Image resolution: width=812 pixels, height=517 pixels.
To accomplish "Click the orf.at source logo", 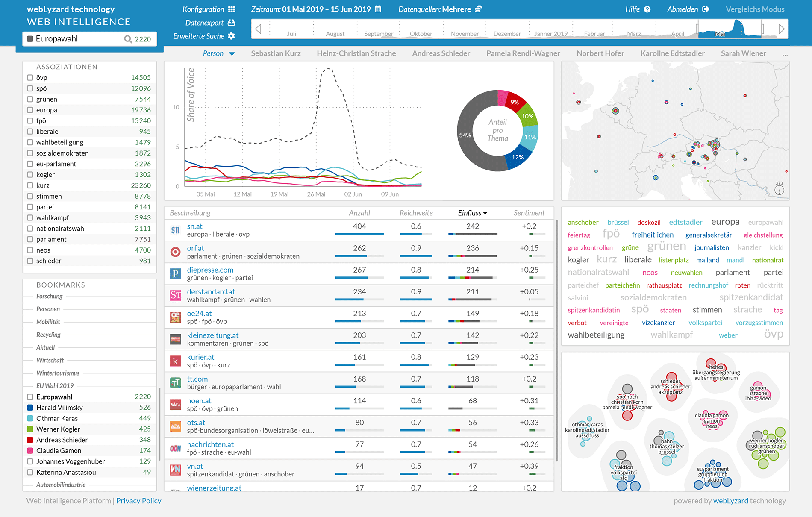I will [175, 252].
